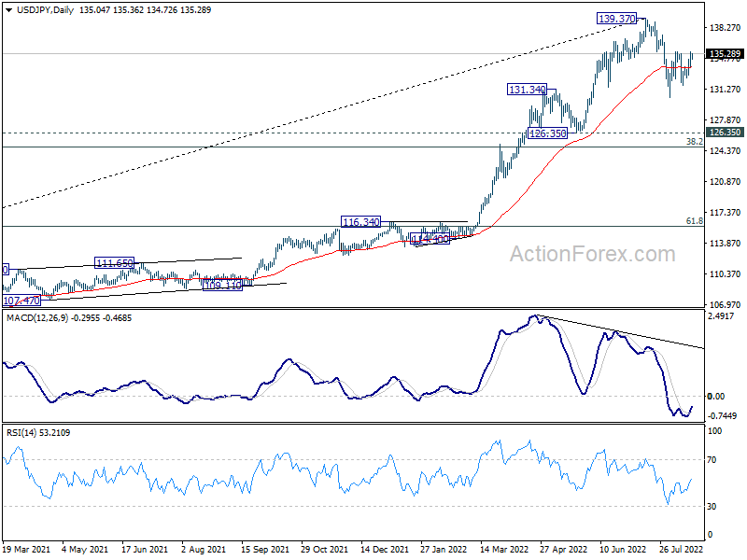Click the 107.470 low price label

(x=21, y=301)
